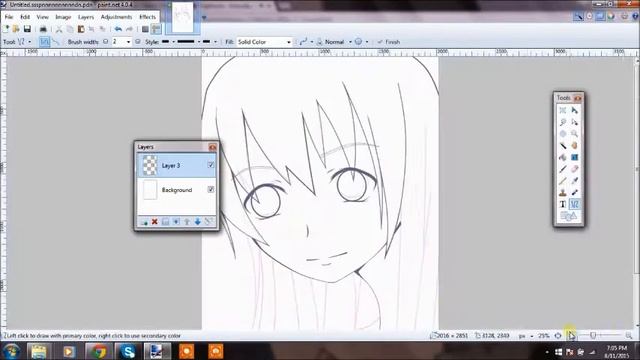The width and height of the screenshot is (640, 360).
Task: Select the Move Selection tool
Action: [x=574, y=122]
